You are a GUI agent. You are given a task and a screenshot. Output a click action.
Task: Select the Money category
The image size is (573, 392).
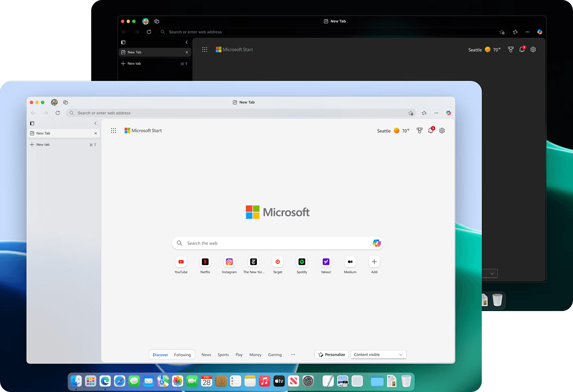tap(255, 355)
